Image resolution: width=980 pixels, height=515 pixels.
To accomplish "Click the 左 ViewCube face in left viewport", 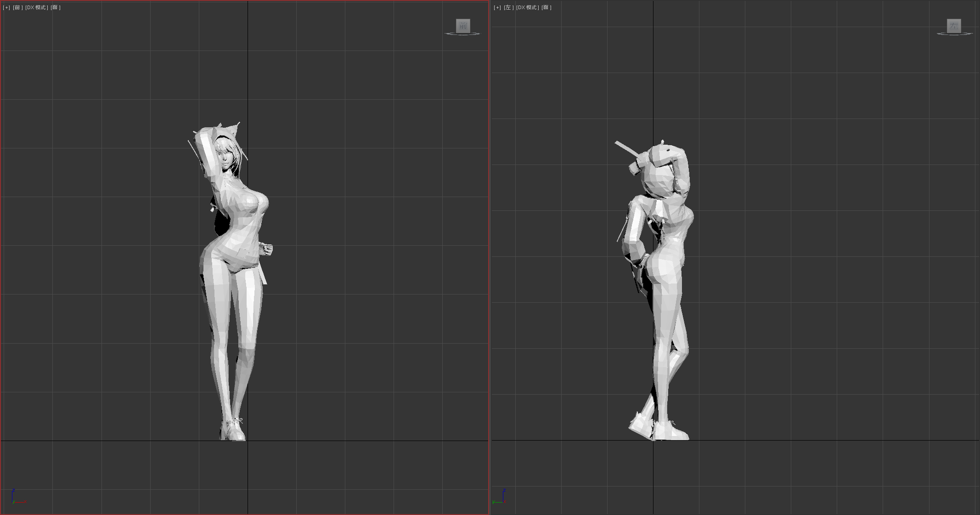I will pos(954,26).
